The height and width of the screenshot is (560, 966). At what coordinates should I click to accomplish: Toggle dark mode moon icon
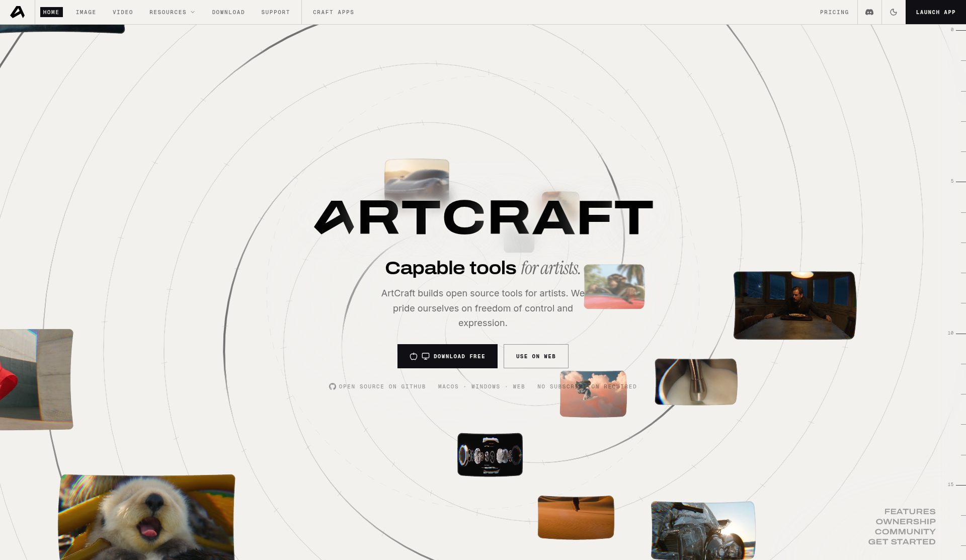(894, 12)
